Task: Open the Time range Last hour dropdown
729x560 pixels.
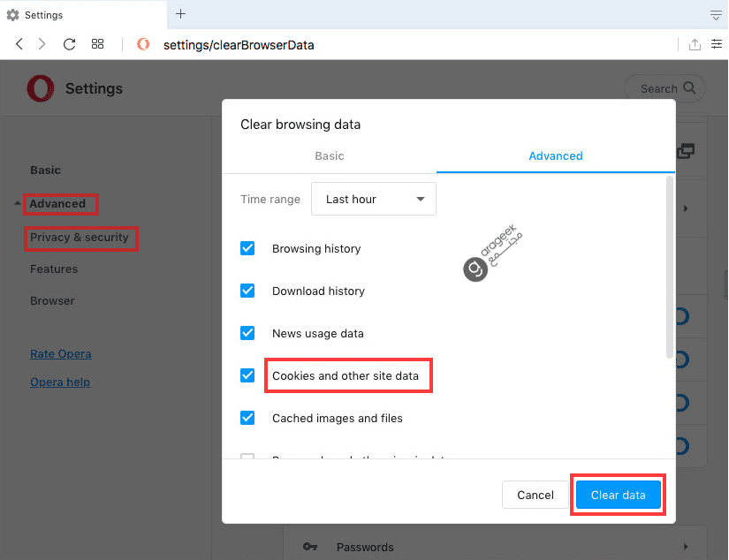Action: [373, 199]
